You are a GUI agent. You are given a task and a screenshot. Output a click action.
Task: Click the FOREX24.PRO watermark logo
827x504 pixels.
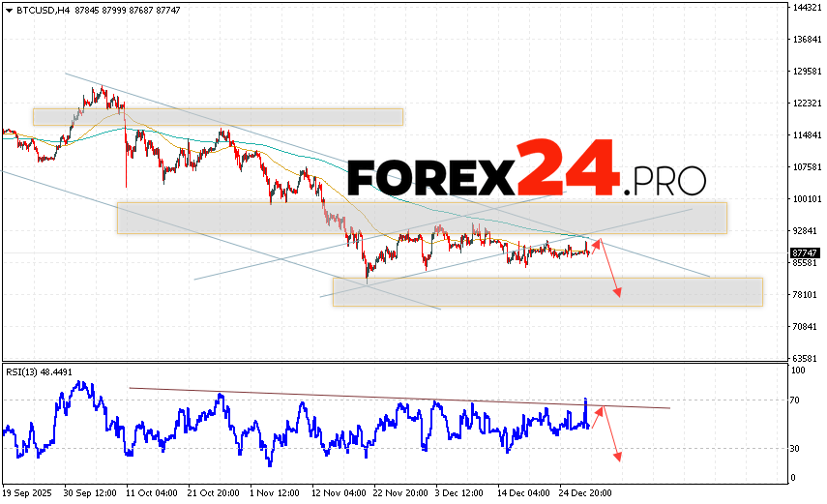[x=525, y=170]
